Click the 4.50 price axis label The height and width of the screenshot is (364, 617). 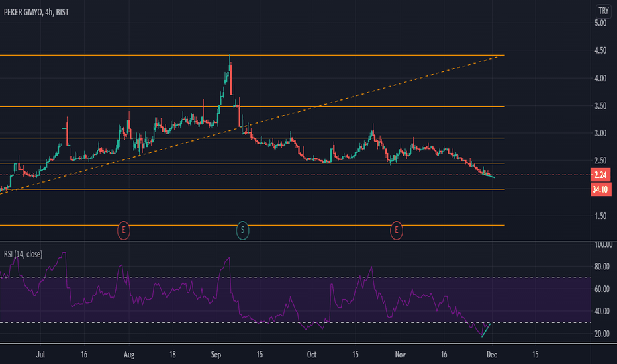coord(600,50)
